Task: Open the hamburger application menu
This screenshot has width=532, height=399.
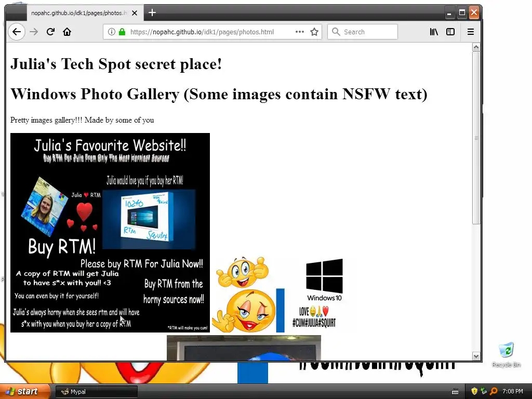Action: click(x=471, y=32)
